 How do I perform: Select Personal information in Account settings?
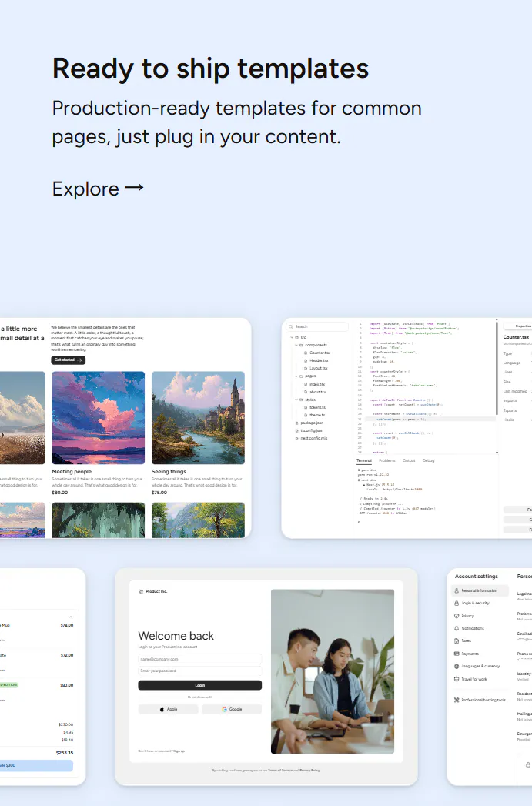480,590
